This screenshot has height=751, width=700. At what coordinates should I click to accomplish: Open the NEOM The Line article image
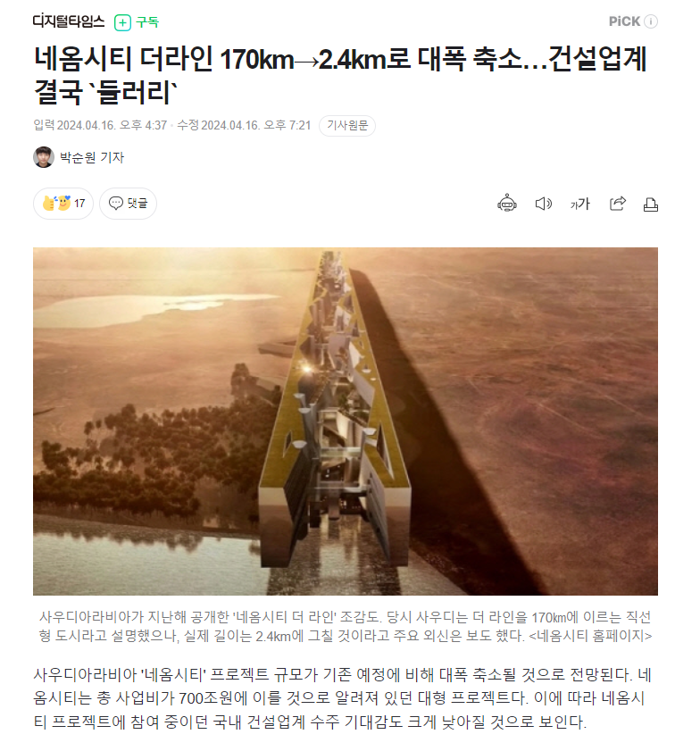click(x=346, y=421)
